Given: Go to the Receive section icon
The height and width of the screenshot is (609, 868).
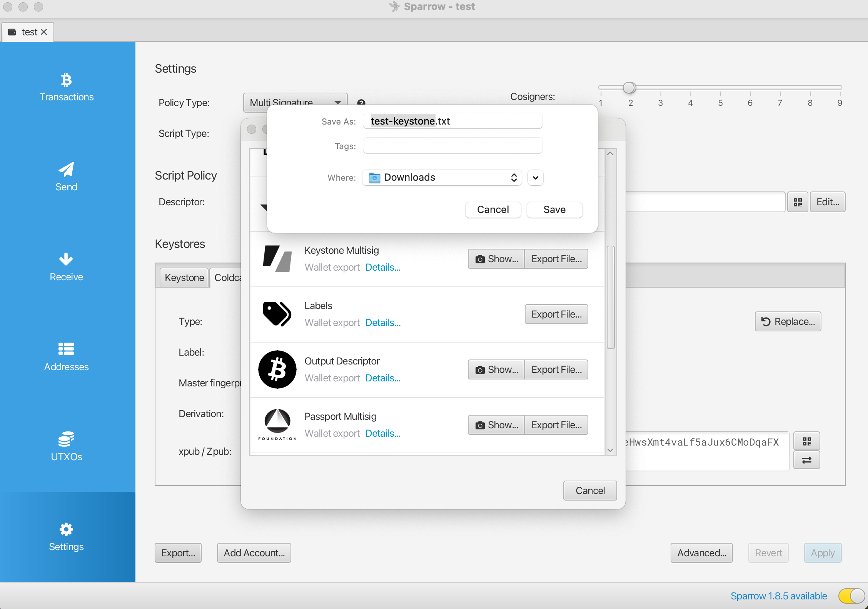Looking at the screenshot, I should point(66,260).
